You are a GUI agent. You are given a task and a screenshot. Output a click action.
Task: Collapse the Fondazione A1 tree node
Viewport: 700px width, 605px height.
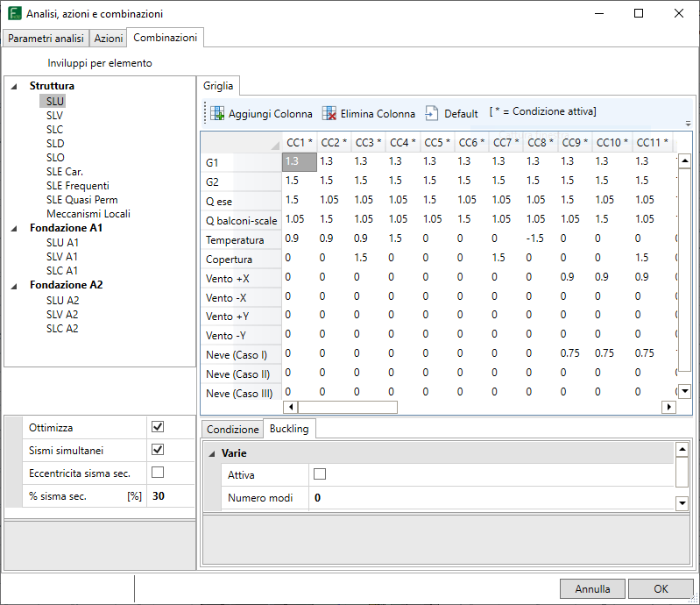[14, 229]
